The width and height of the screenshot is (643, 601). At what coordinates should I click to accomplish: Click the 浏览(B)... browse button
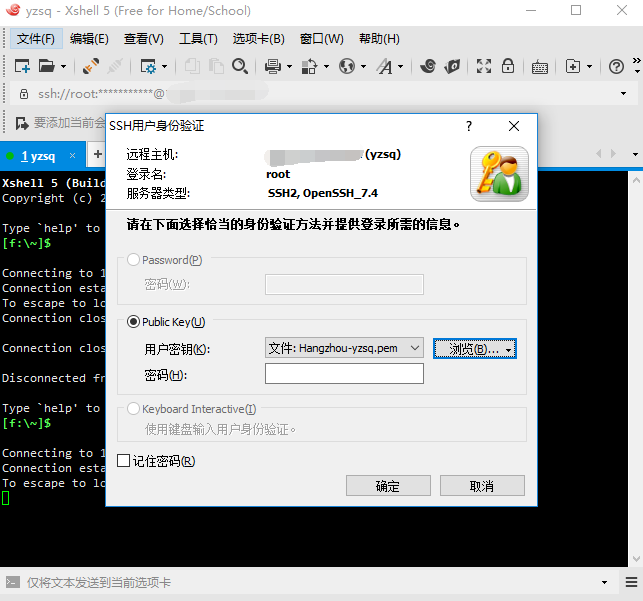pos(475,348)
